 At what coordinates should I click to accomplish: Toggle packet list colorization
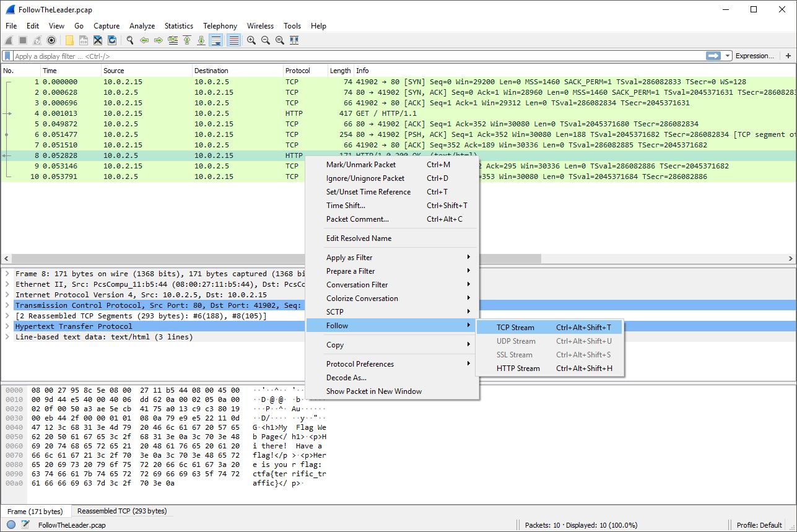(233, 40)
